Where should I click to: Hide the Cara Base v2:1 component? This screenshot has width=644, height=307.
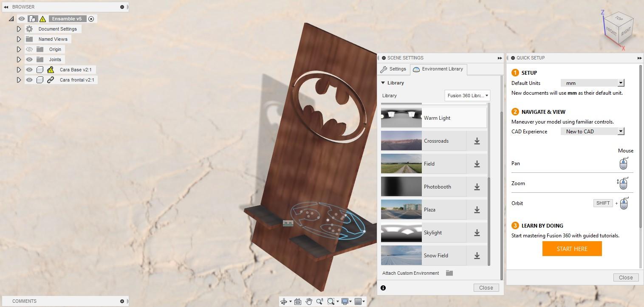[29, 70]
